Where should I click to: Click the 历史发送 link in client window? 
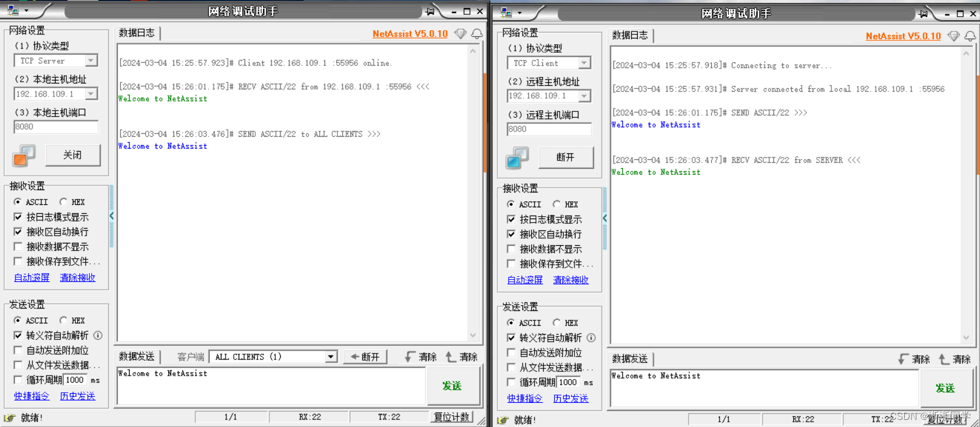click(571, 398)
